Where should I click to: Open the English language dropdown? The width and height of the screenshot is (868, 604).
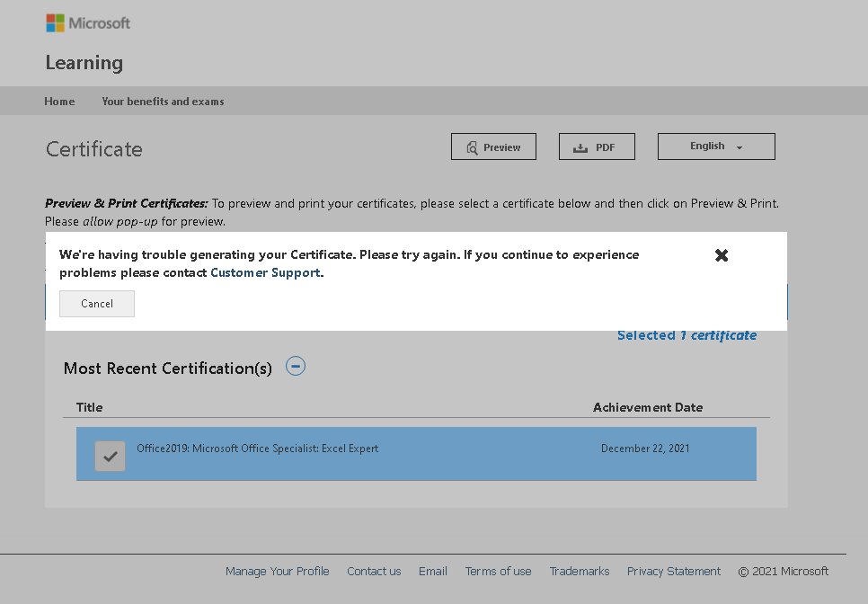coord(716,147)
